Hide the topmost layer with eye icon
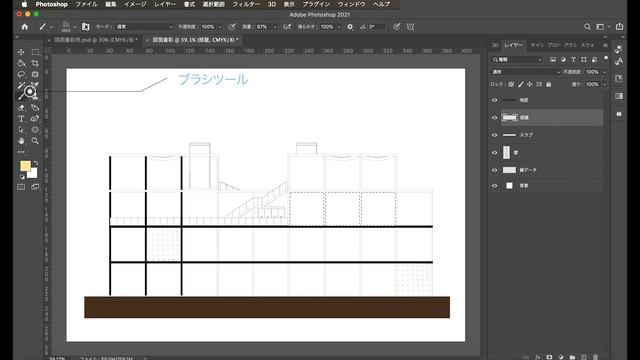 [x=495, y=100]
